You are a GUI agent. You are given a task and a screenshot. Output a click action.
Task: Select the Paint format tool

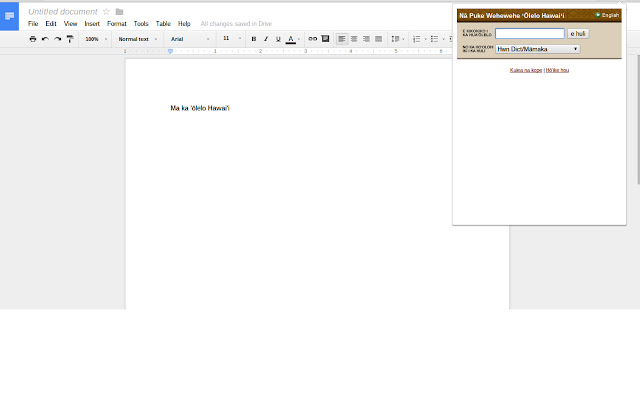click(x=70, y=39)
